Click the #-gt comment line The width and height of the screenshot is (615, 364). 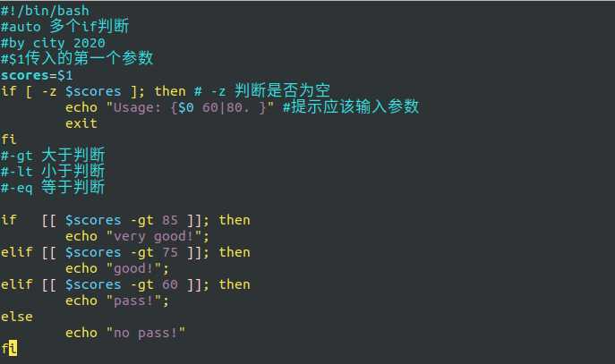[x=53, y=155]
